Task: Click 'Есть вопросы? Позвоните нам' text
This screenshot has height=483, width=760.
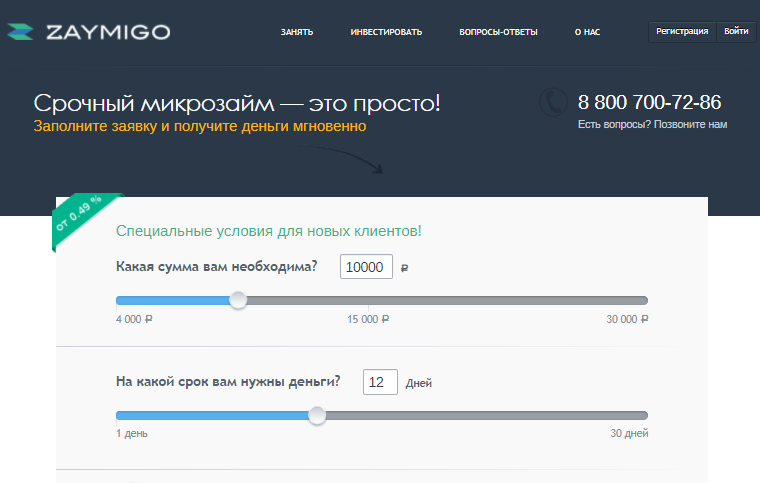Action: point(652,125)
